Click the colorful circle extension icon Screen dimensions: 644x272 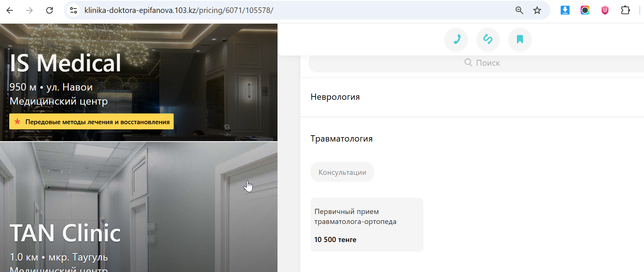(x=585, y=10)
